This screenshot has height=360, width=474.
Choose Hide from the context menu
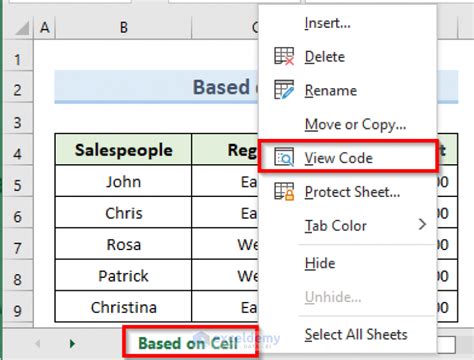(x=347, y=263)
